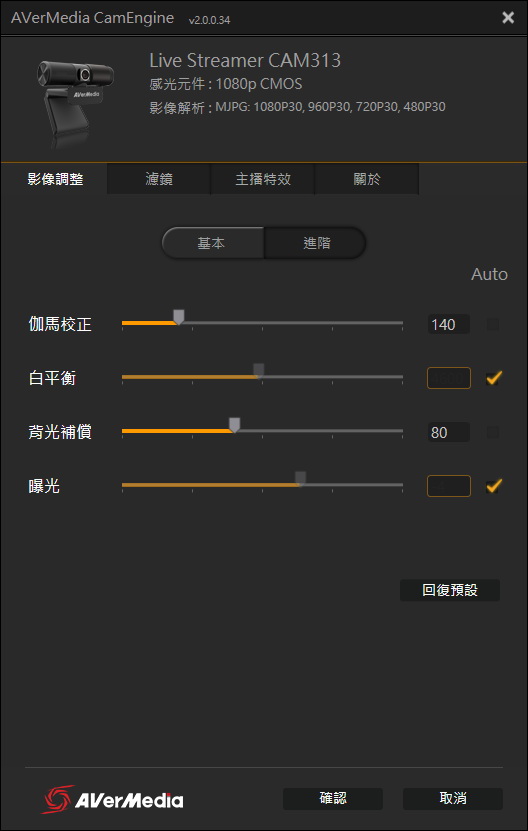Screen dimensions: 528x831
Task: Click the 伽馬校正 slider handle
Action: (179, 317)
